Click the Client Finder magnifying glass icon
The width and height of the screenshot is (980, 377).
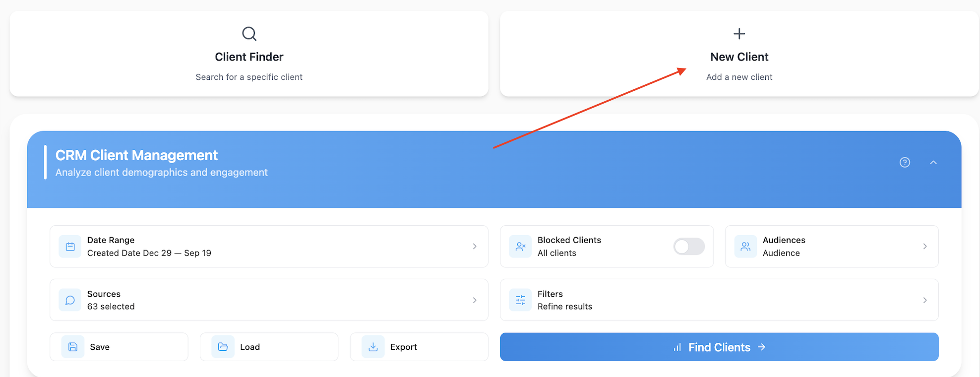click(249, 34)
